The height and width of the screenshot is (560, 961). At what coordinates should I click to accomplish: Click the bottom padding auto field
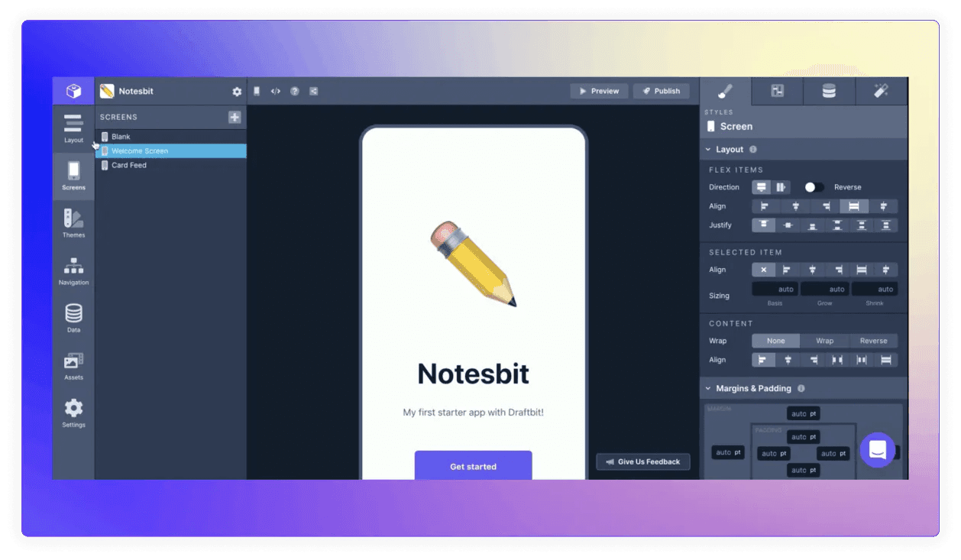pyautogui.click(x=804, y=470)
